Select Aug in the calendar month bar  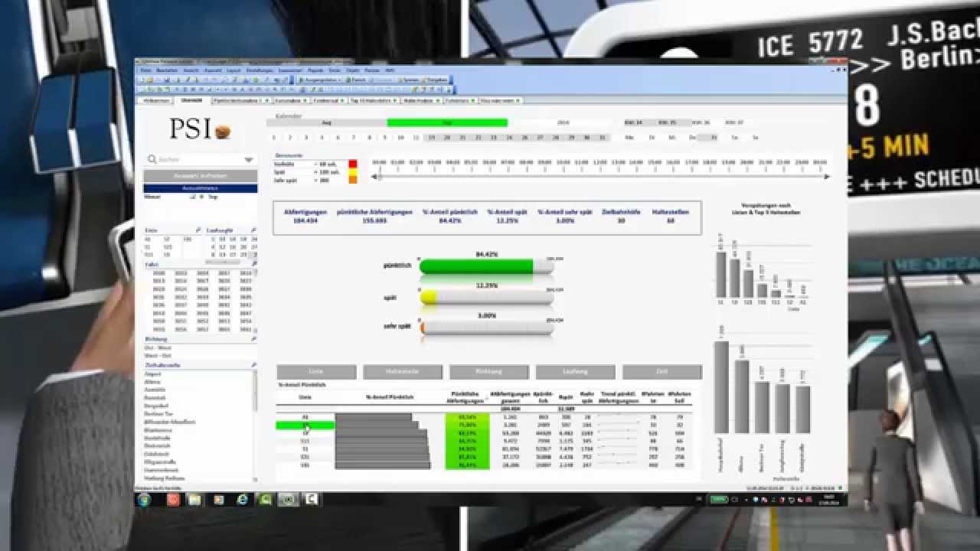pyautogui.click(x=327, y=122)
